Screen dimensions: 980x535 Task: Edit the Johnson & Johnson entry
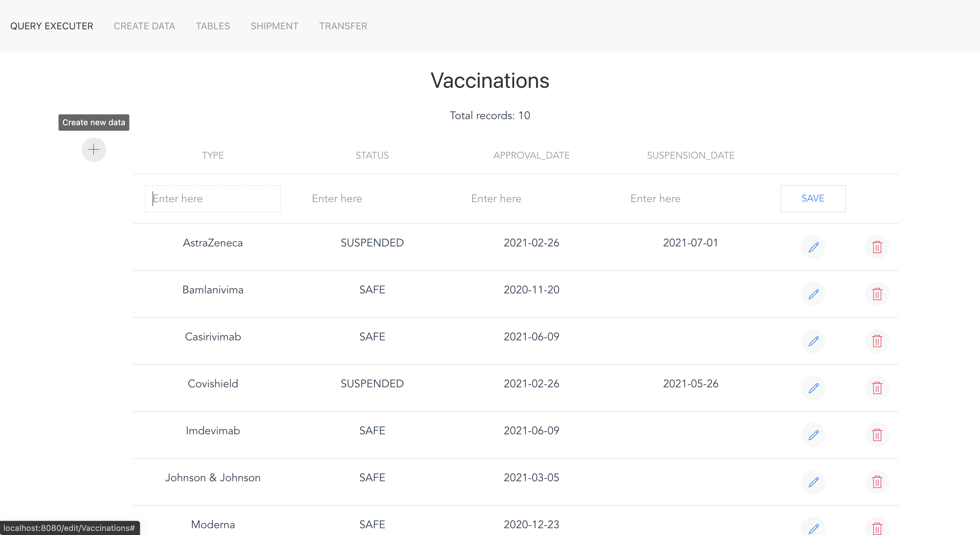coord(814,482)
